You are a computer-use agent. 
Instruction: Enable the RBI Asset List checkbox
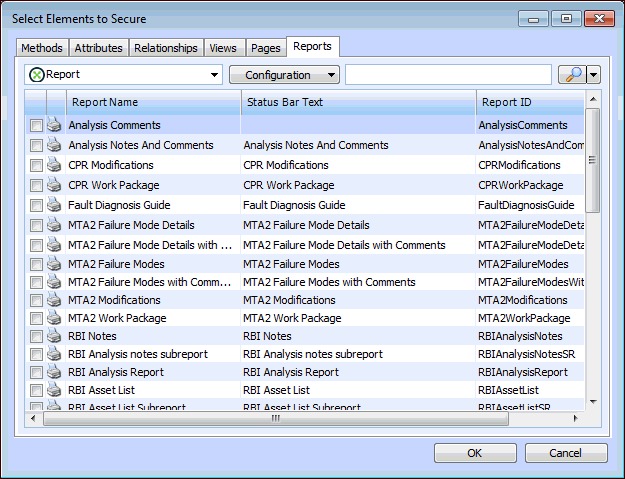click(x=36, y=391)
